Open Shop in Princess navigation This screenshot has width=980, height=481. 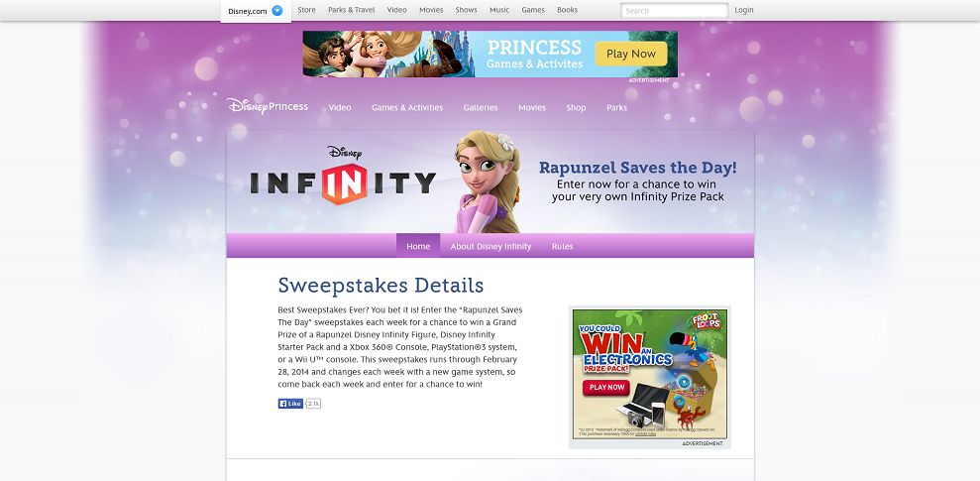[577, 107]
